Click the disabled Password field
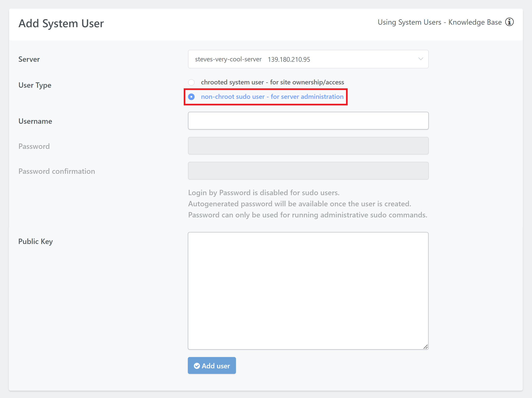 308,146
